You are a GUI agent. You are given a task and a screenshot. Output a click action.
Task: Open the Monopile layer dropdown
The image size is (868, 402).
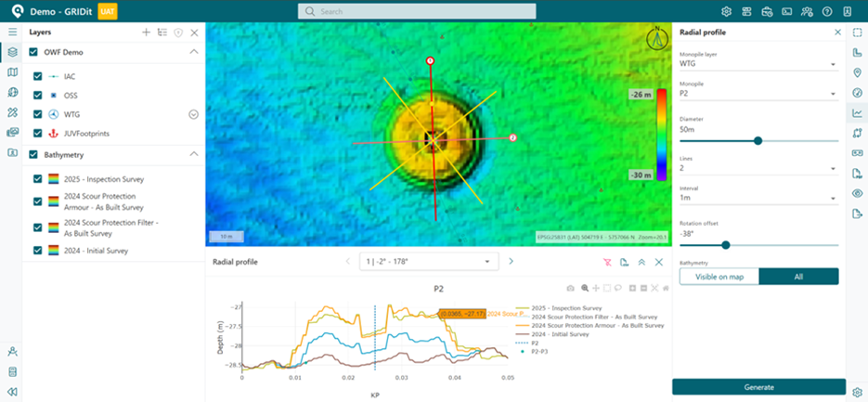point(758,64)
